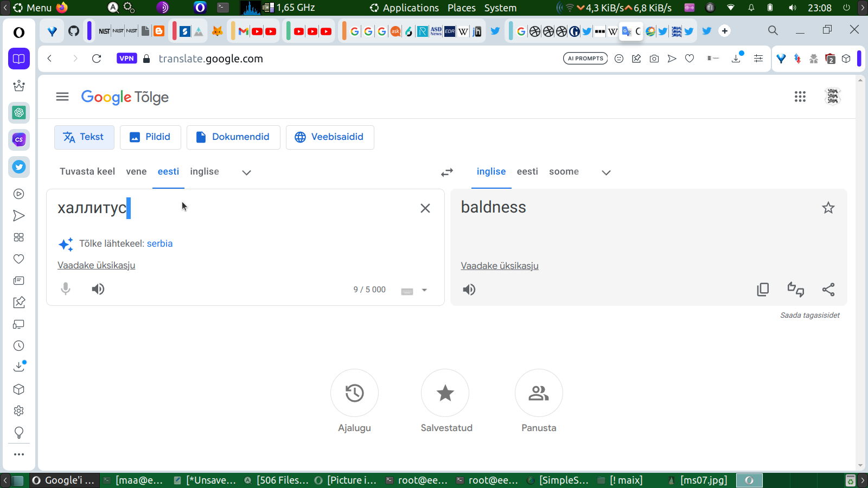This screenshot has height=488, width=868.
Task: Swap source and target languages
Action: click(x=447, y=172)
